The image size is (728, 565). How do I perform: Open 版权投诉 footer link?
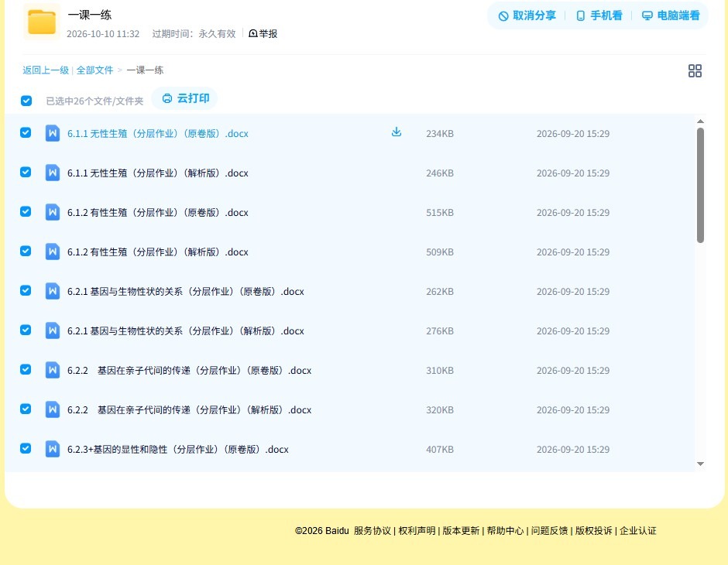coord(593,531)
